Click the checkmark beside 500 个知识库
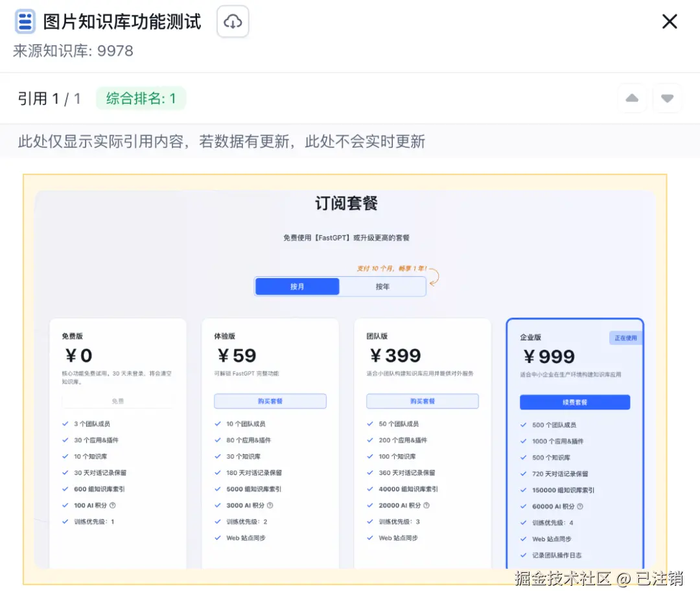700x604 pixels. [524, 458]
